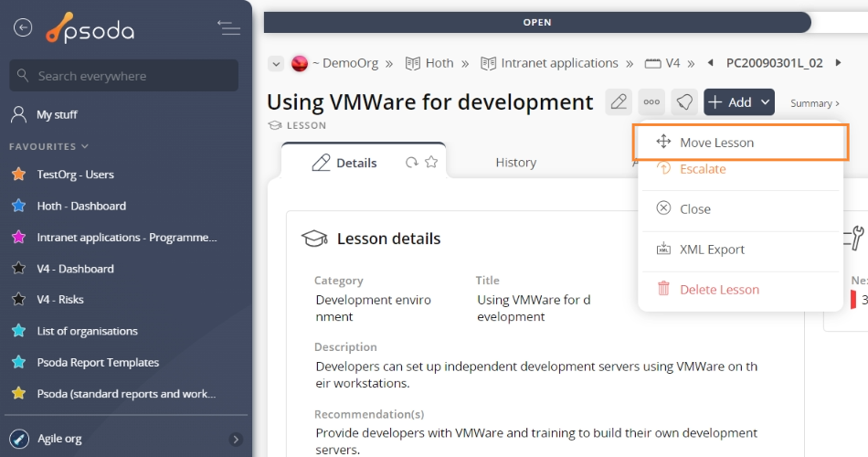Collapse the Favourites section chevron
The height and width of the screenshot is (457, 868).
(x=85, y=146)
